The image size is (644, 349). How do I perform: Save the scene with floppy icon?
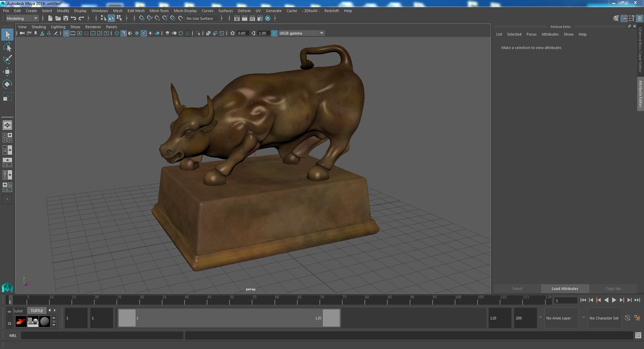[66, 18]
